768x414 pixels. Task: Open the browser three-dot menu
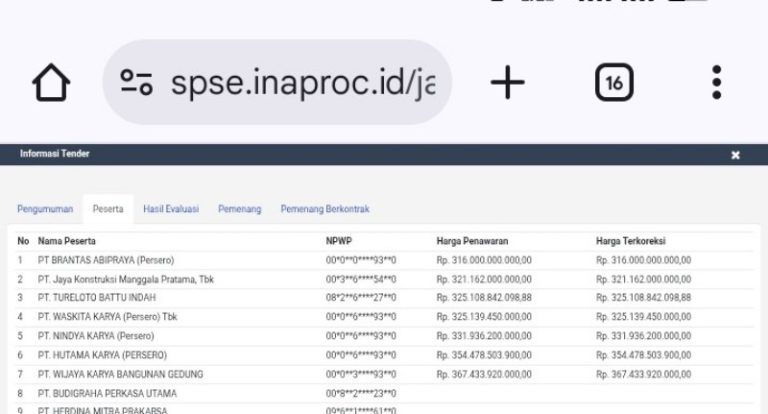tap(717, 82)
